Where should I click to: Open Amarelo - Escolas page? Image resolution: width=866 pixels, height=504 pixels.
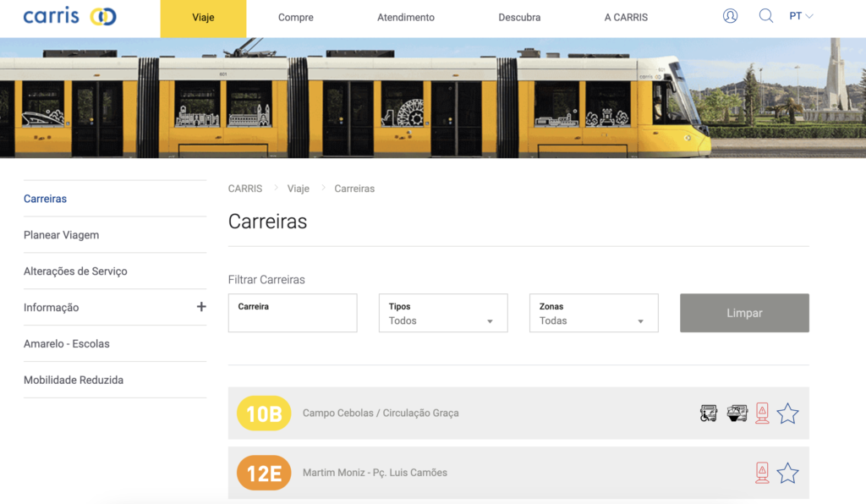point(66,344)
